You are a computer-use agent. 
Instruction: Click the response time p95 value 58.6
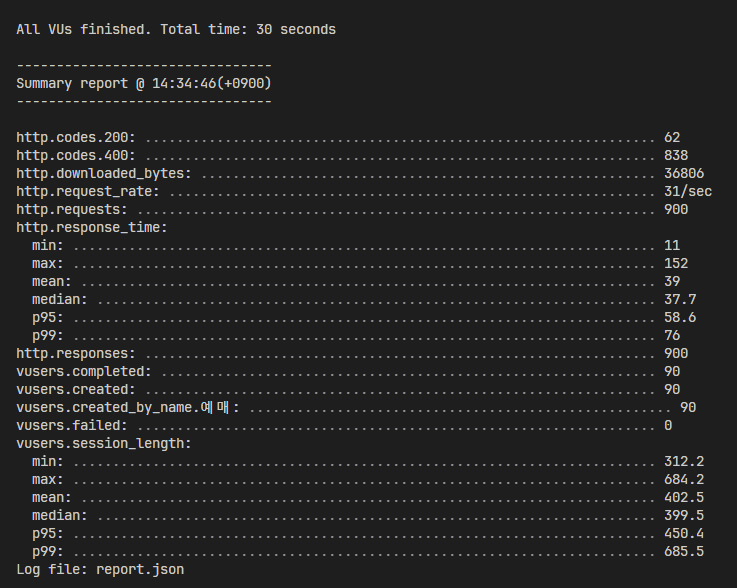680,318
